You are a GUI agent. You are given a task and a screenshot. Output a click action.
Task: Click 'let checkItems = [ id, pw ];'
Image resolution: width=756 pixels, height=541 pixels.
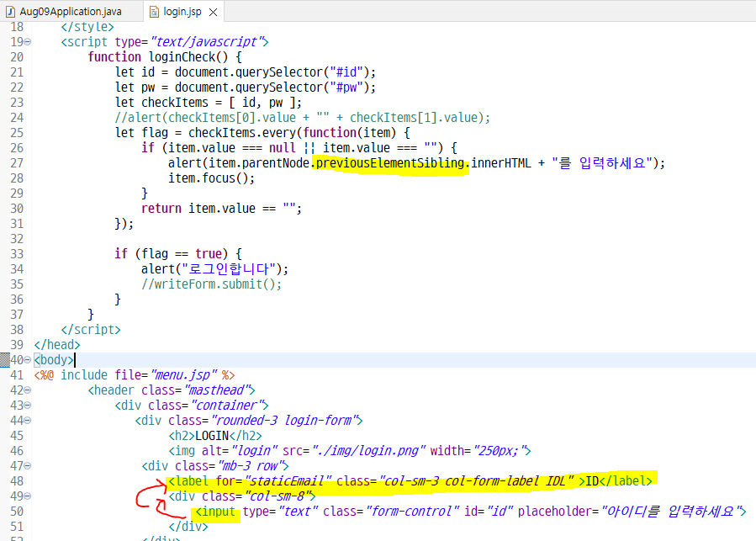click(209, 103)
